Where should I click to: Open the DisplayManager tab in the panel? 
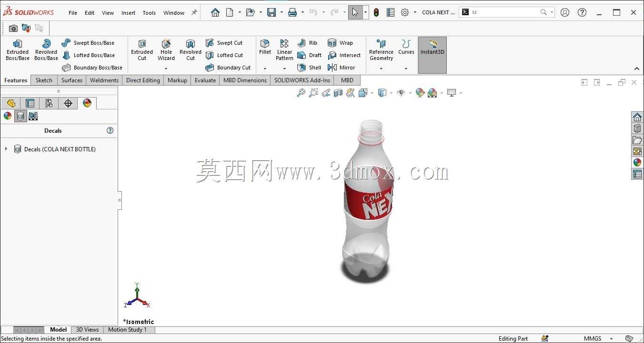click(x=87, y=103)
